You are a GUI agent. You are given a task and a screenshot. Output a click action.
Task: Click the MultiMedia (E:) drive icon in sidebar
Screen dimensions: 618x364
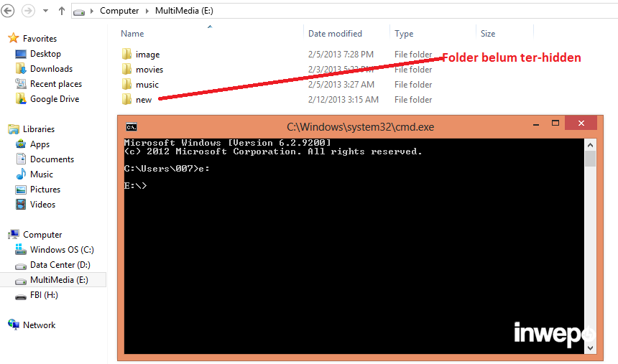tap(21, 281)
